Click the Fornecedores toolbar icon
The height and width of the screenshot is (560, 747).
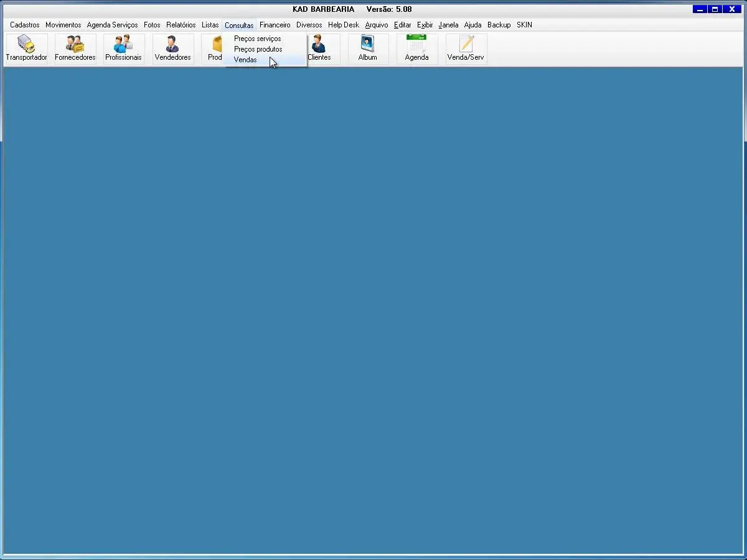[x=75, y=49]
